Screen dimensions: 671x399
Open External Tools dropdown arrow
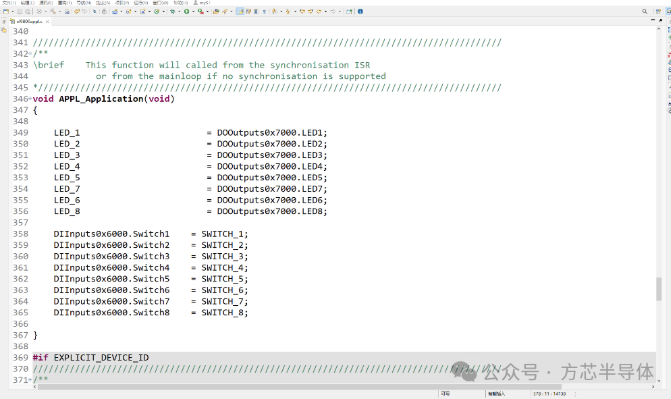click(208, 12)
